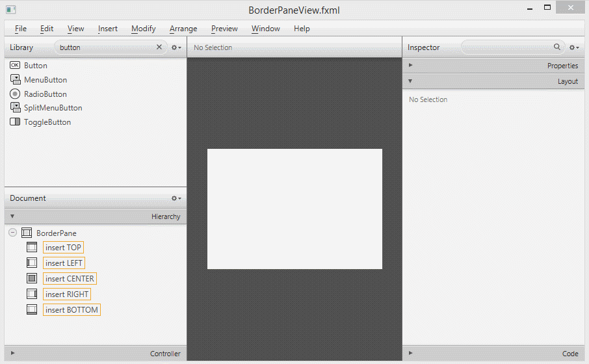Click the bottom-region icon beside insert BOTTOM

pos(32,309)
